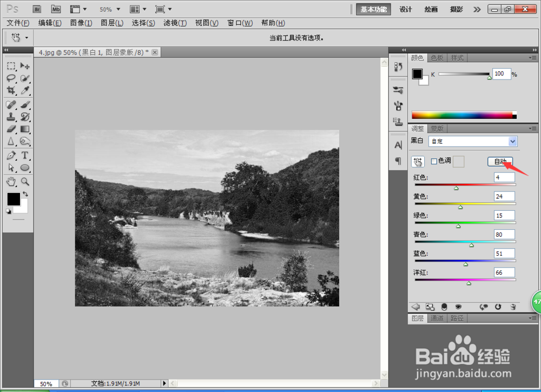Select the Eraser tool
The height and width of the screenshot is (392, 541).
[x=11, y=129]
